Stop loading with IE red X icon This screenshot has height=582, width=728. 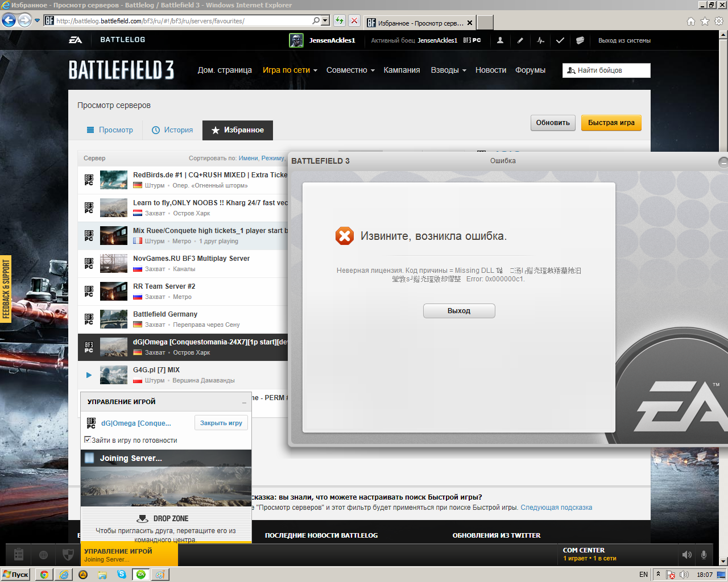coord(354,21)
